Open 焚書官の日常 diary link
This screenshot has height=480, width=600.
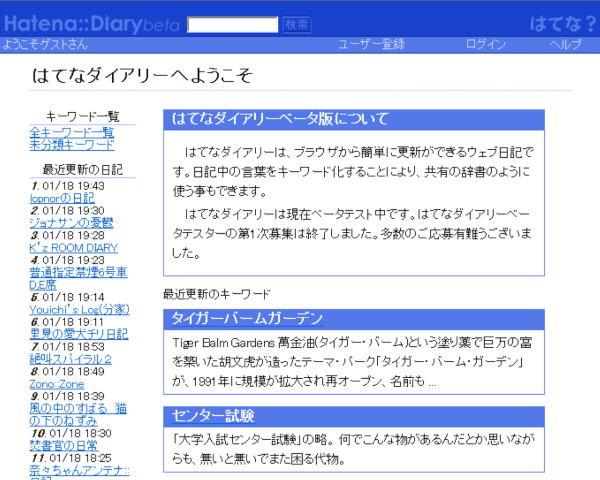point(64,445)
